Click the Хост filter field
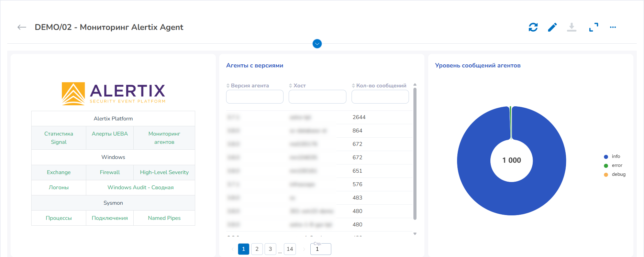The image size is (644, 257). coord(317,97)
